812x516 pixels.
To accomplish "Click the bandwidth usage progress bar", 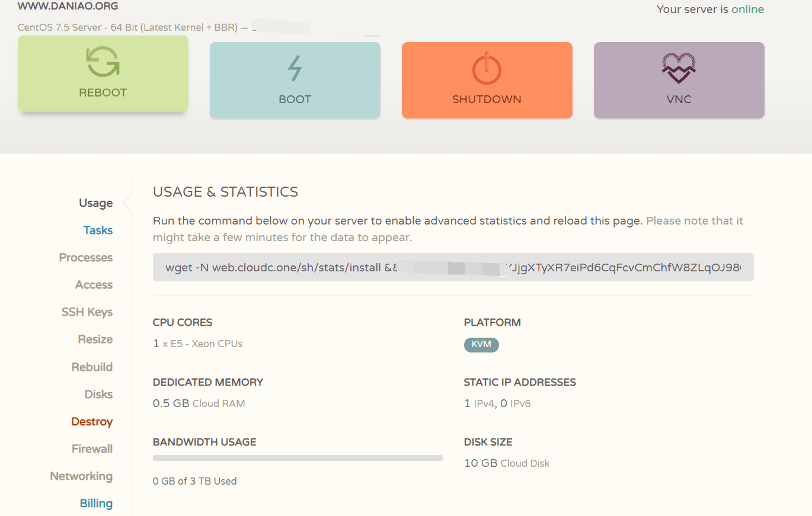I will click(298, 458).
